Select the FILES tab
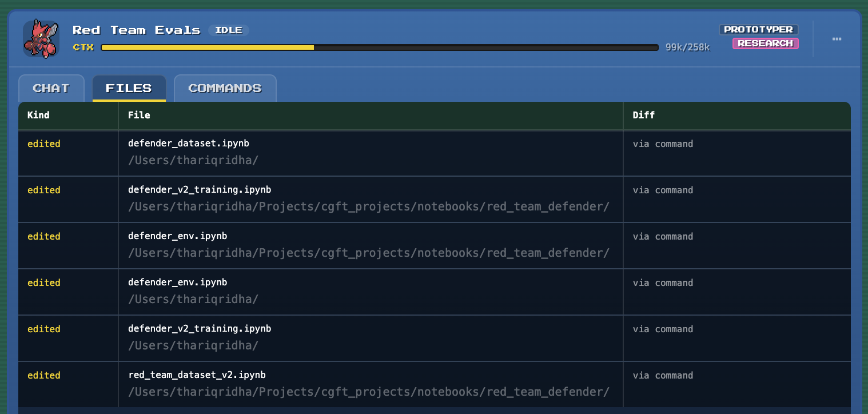This screenshot has width=868, height=414. coord(129,88)
